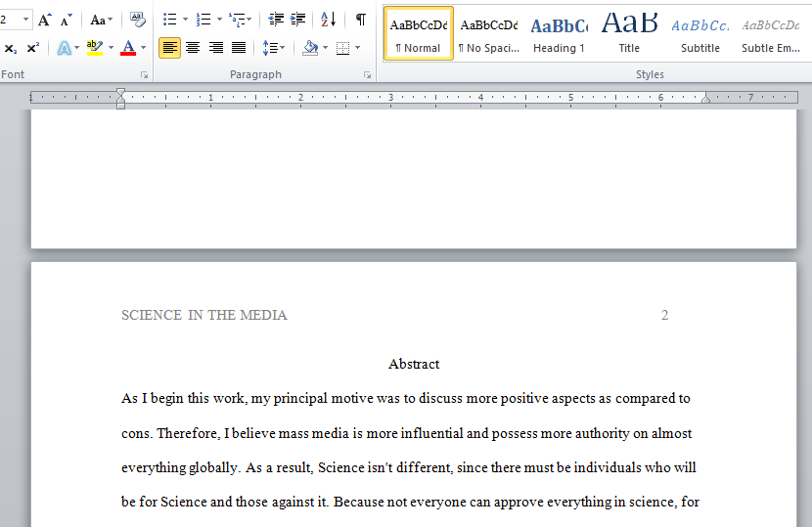The image size is (812, 527).
Task: Open bullet library dropdown arrow
Action: click(185, 21)
